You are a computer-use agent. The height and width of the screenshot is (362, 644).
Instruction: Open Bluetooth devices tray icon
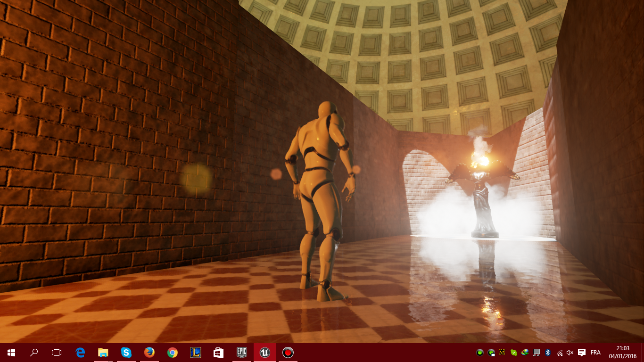click(548, 353)
